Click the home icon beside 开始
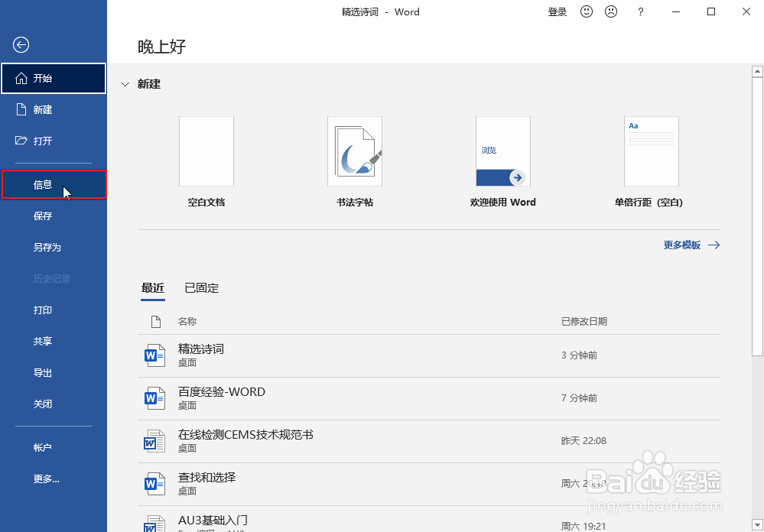 21,79
